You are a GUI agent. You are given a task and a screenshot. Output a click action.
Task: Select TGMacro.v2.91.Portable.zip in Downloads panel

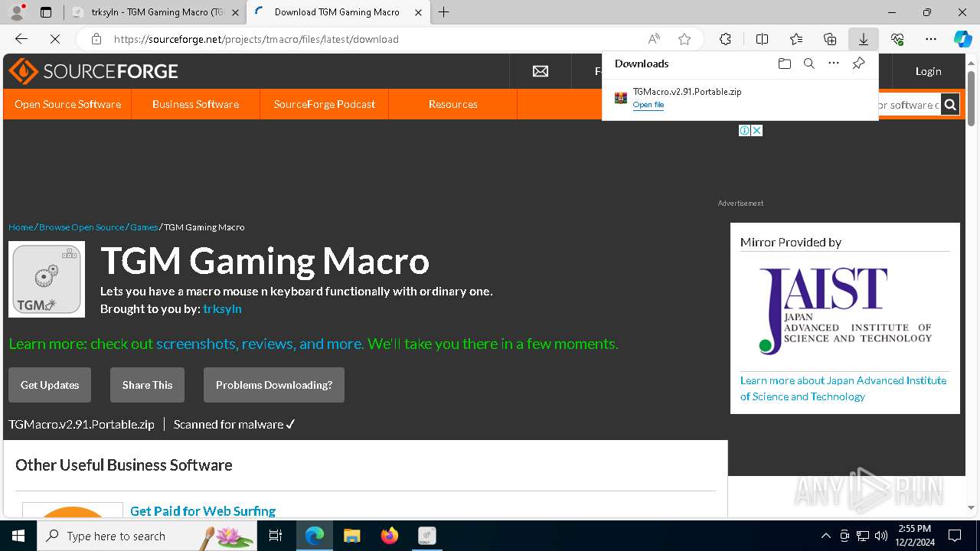tap(687, 92)
